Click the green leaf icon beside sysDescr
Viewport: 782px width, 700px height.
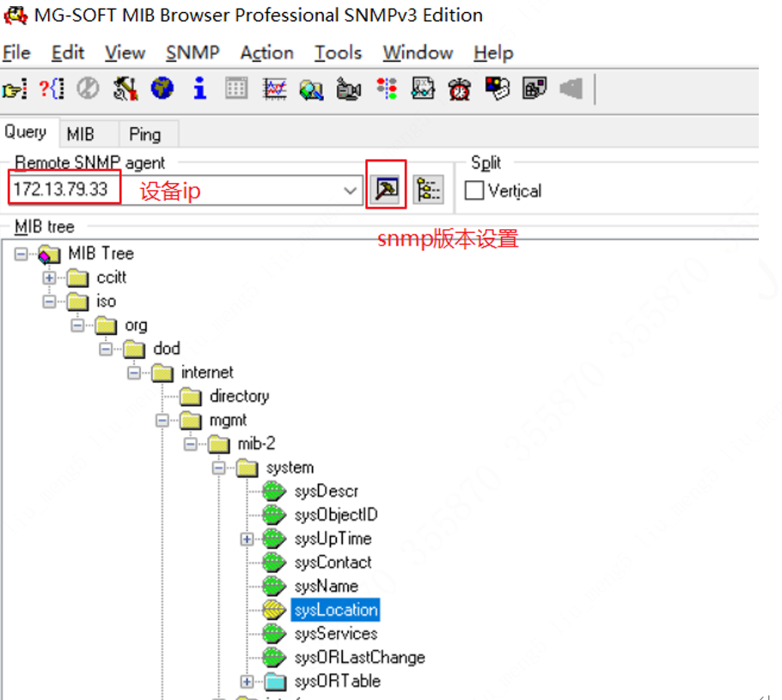tap(274, 491)
